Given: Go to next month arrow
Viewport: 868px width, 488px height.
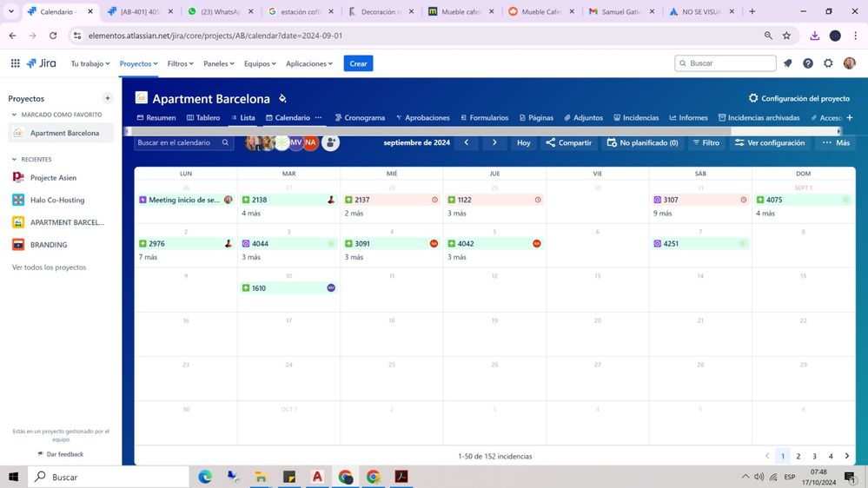Looking at the screenshot, I should pos(494,142).
